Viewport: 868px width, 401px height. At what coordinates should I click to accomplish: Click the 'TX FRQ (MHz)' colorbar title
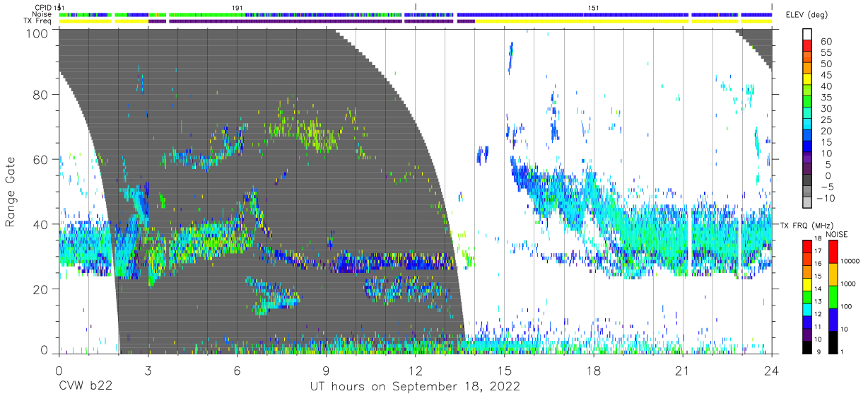806,226
